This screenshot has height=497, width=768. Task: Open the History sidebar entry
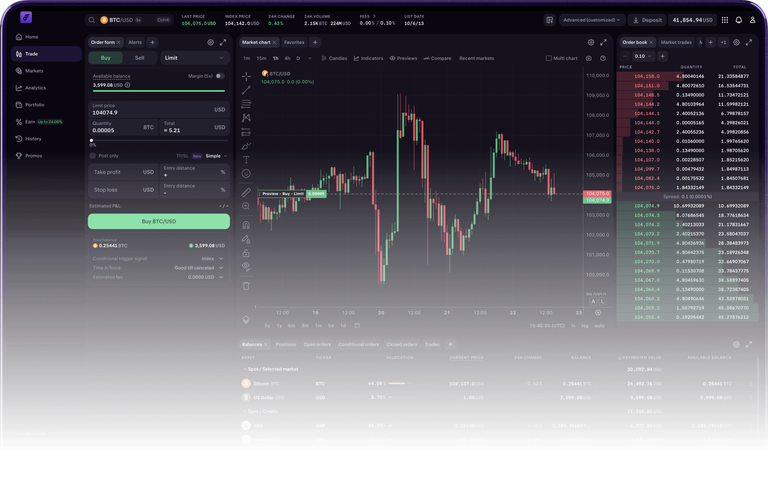coord(28,139)
